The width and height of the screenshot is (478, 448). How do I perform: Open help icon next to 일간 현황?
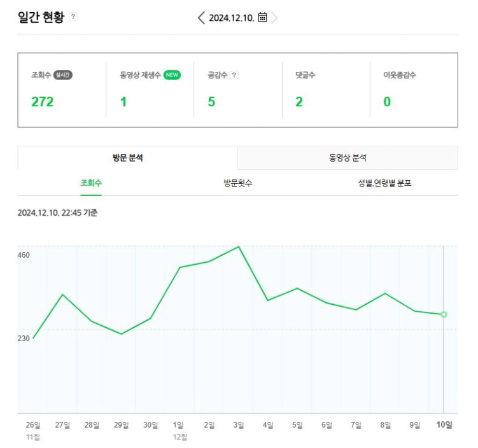73,16
